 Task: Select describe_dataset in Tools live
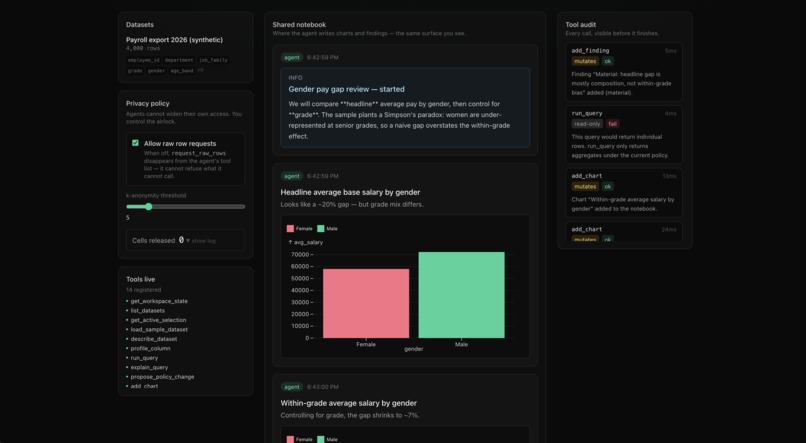[x=154, y=339]
